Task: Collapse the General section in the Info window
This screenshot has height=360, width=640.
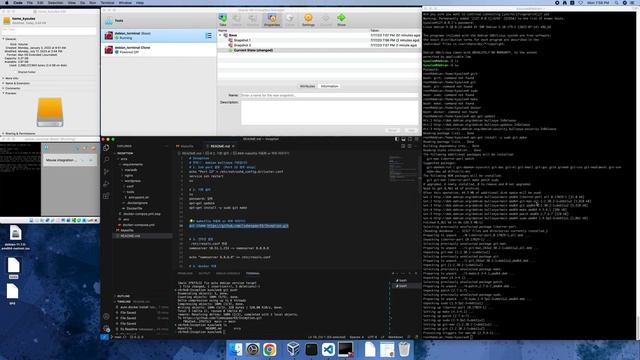Action: click(x=4, y=39)
